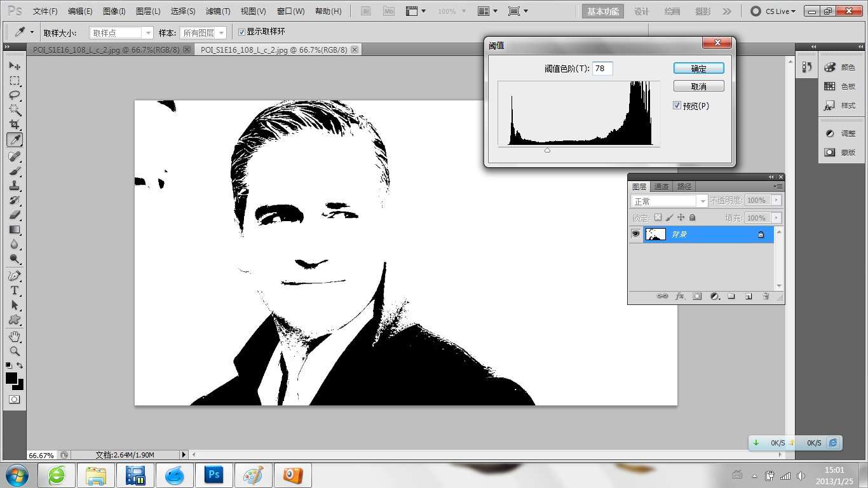
Task: Switch to the 通道 channels tab
Action: coord(661,186)
